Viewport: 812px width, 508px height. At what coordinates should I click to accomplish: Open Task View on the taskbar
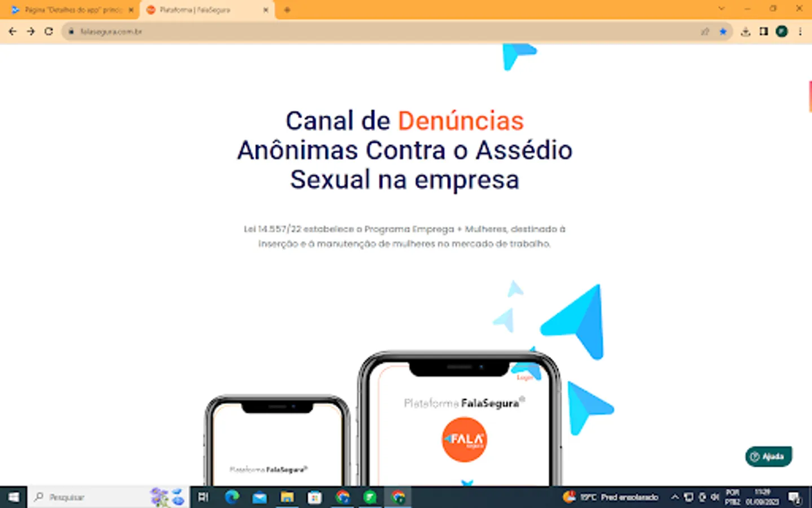click(204, 497)
